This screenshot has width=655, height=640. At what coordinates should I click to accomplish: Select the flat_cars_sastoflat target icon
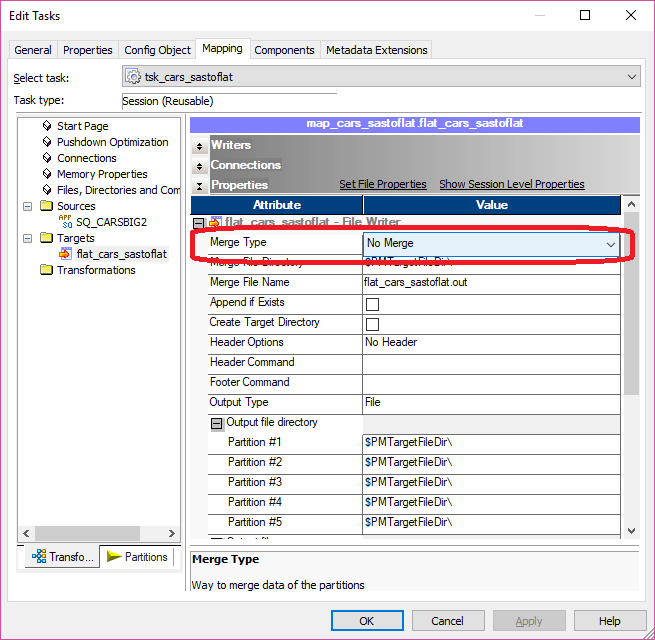pyautogui.click(x=66, y=254)
